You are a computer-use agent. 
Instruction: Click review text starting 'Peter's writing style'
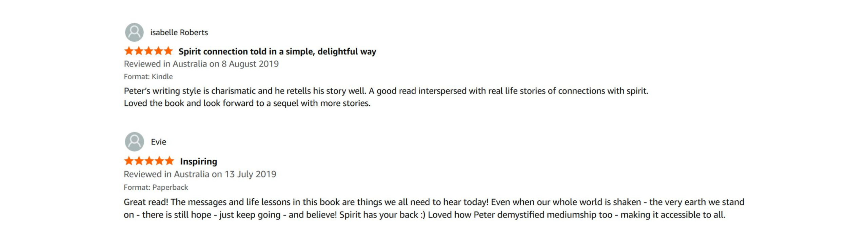[386, 91]
